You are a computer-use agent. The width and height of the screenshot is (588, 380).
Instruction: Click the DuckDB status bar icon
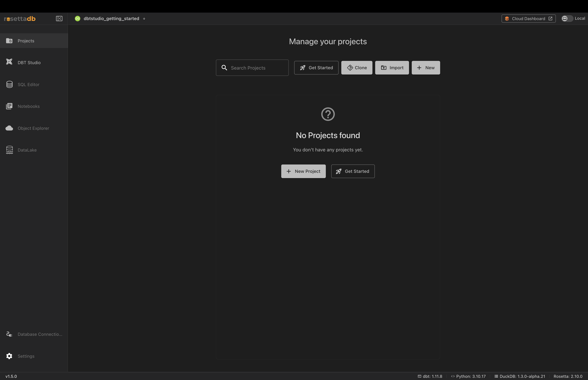[496, 376]
